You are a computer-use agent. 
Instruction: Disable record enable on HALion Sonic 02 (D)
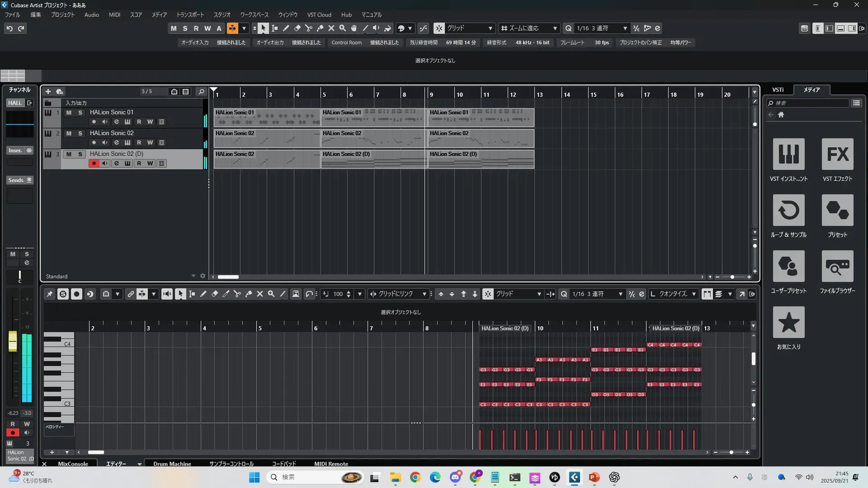94,164
